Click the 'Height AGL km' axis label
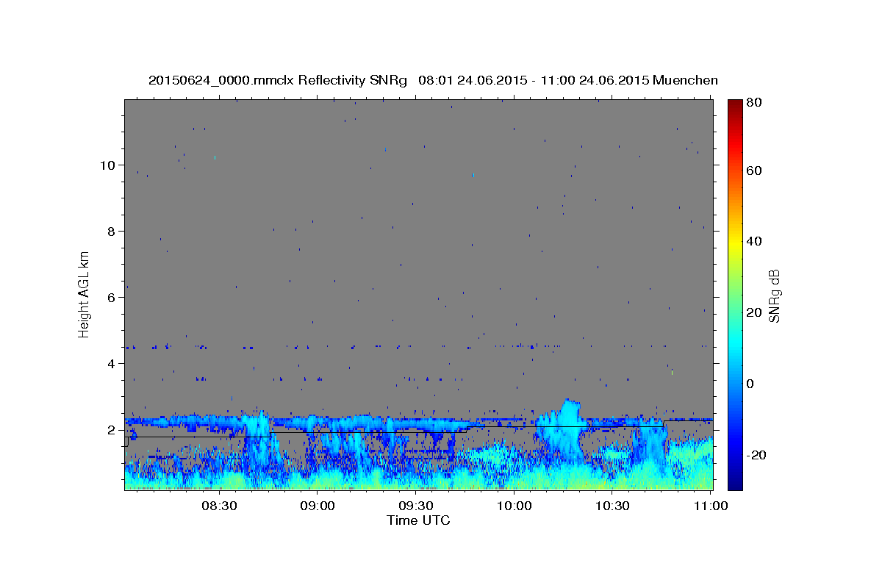Viewport: 882px width, 588px height. pyautogui.click(x=85, y=295)
